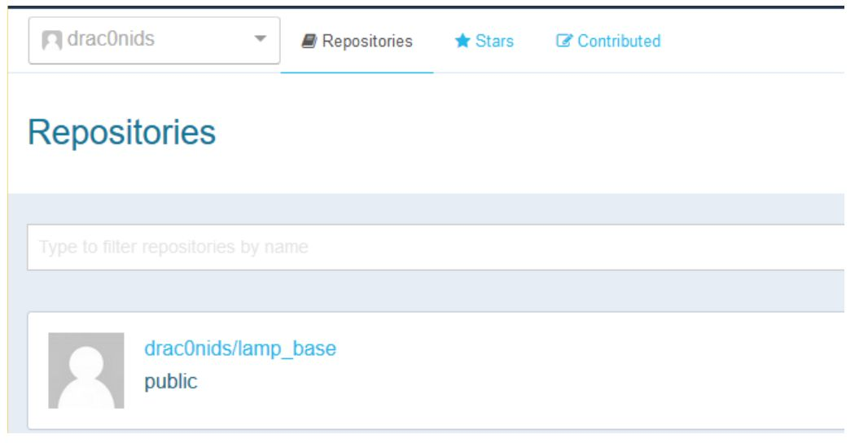Click the edit icon beside Contributed
Image resolution: width=868 pixels, height=443 pixels.
[563, 41]
